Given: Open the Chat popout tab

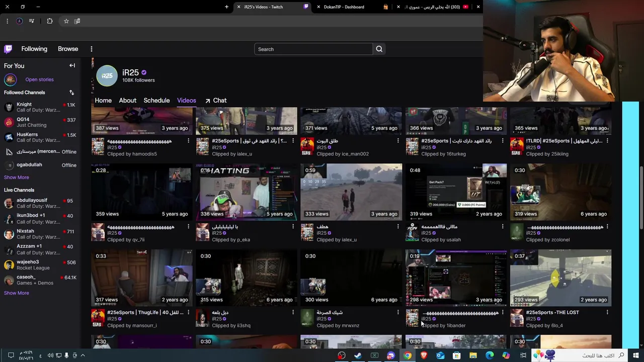Looking at the screenshot, I should [x=215, y=101].
